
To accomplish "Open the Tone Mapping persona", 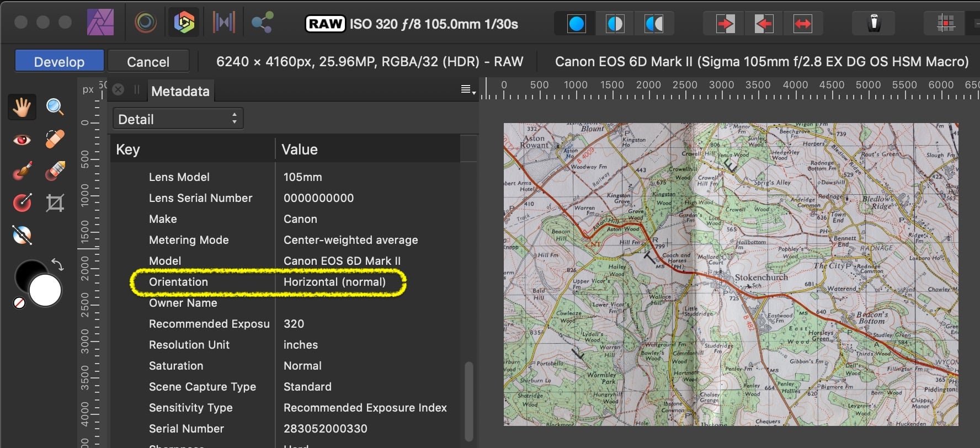I will tap(223, 23).
